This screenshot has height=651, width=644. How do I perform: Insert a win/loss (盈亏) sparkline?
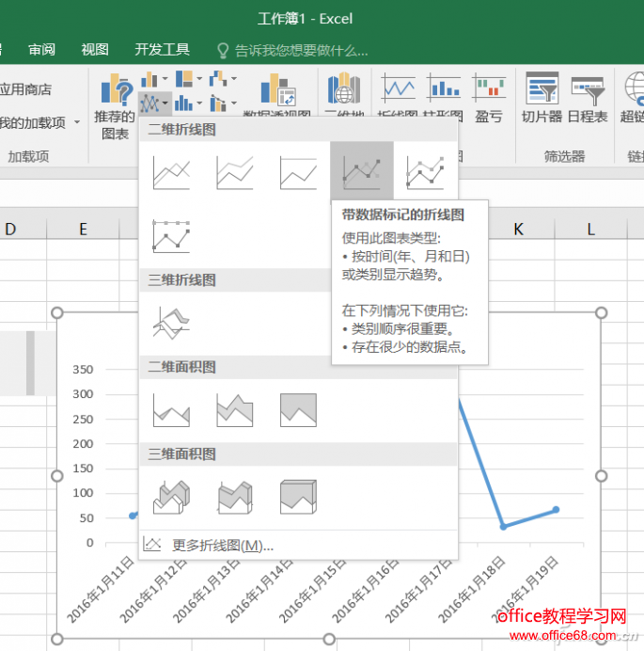coord(489,98)
